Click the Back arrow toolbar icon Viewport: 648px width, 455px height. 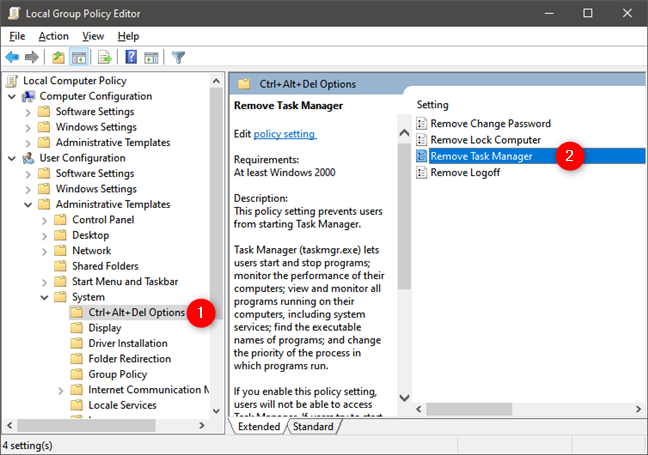click(12, 57)
